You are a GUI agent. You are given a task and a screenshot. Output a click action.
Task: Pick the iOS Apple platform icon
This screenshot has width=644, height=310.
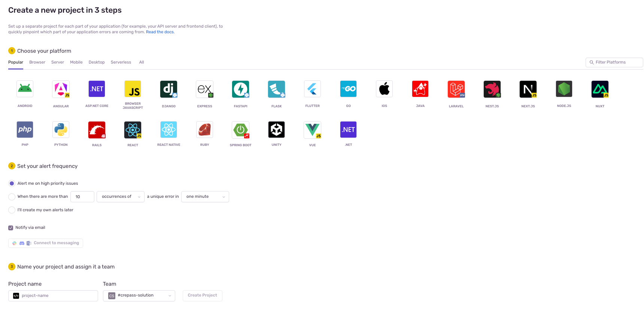point(384,89)
